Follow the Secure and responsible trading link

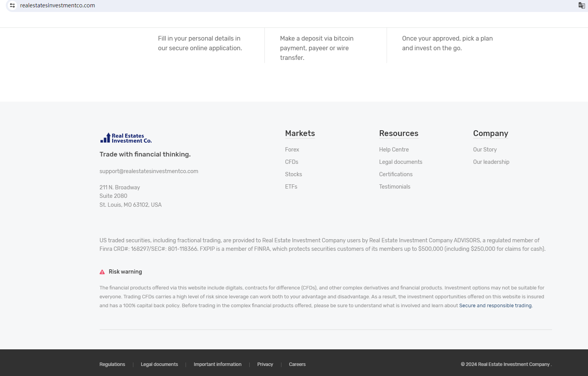coord(495,306)
